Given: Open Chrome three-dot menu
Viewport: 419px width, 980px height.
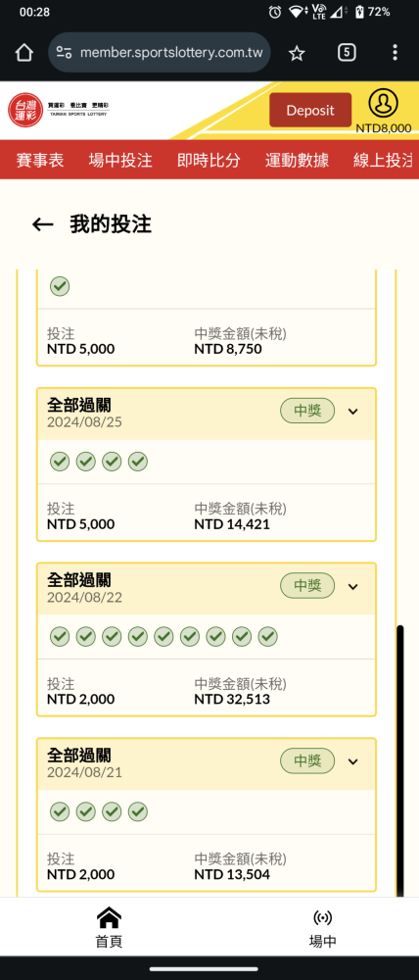Looking at the screenshot, I should (395, 53).
